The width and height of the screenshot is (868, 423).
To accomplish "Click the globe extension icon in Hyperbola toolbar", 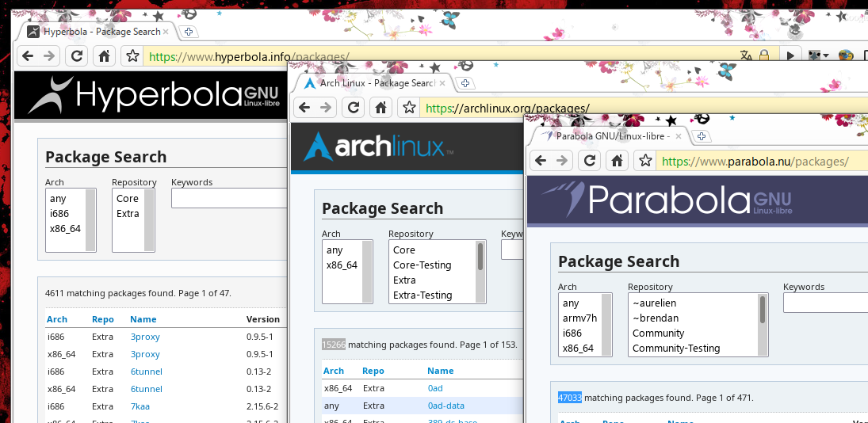I will pos(845,56).
